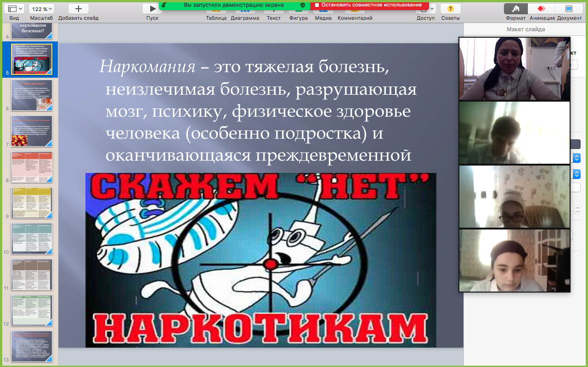Image resolution: width=588 pixels, height=367 pixels.
Task: Open the Вид view options menu
Action: pyautogui.click(x=14, y=9)
